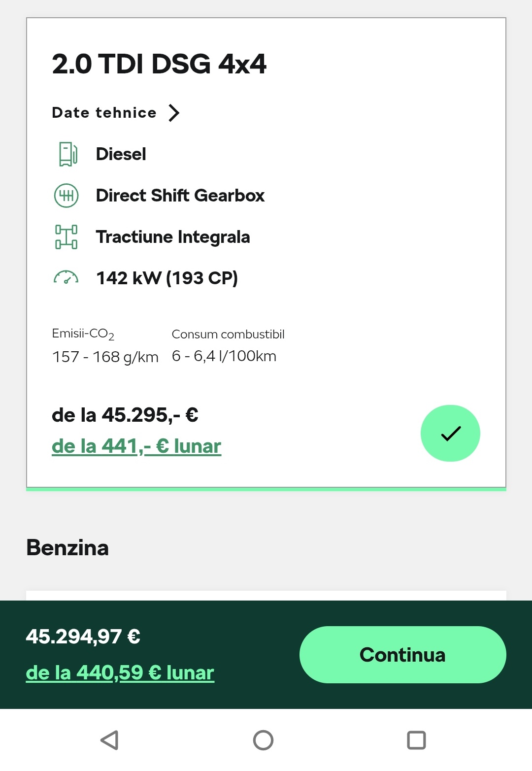This screenshot has height=771, width=532.
Task: Click the diesel fuel pump icon
Action: (67, 154)
